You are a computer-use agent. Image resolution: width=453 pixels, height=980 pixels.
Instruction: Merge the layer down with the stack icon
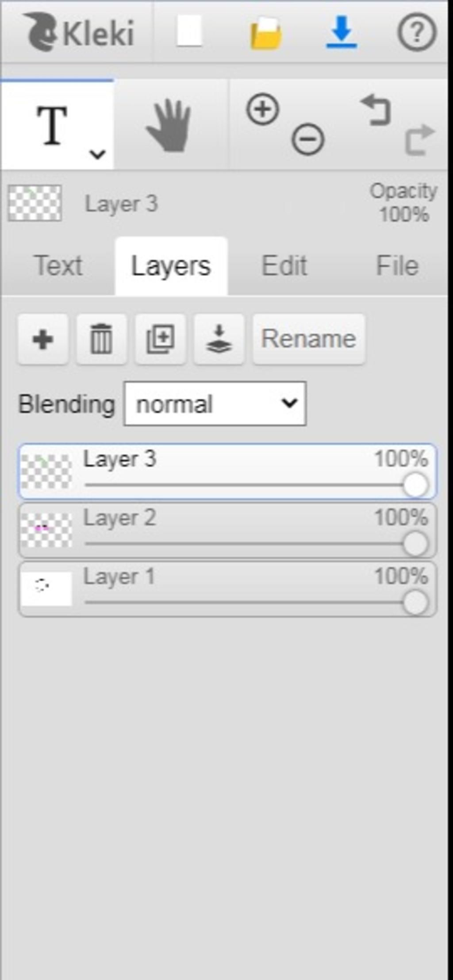219,339
